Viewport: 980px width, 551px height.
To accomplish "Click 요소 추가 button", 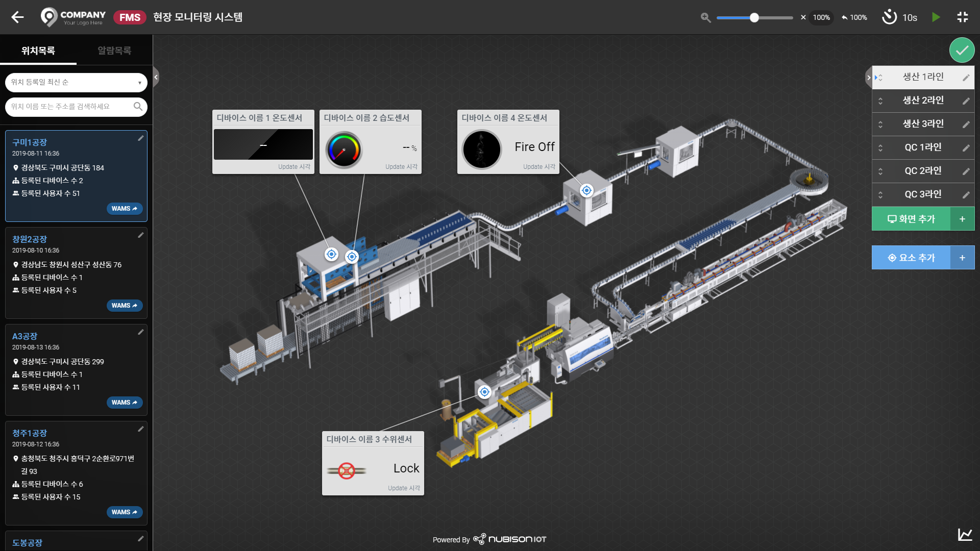I will pyautogui.click(x=911, y=258).
